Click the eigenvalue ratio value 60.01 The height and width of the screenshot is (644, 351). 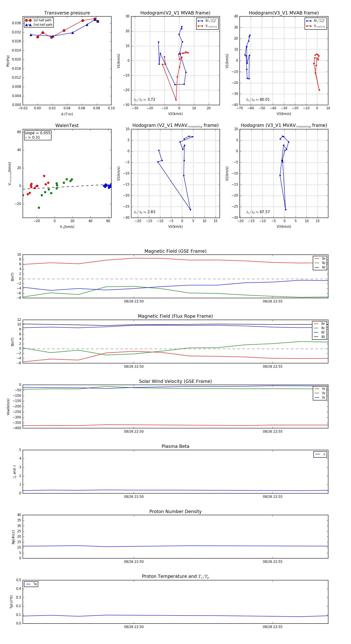(x=265, y=100)
